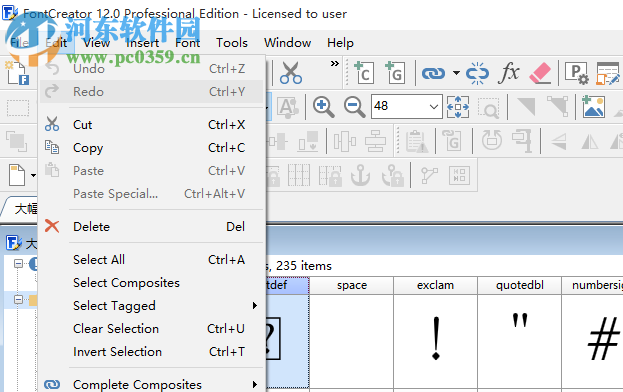Click the node path connection icon
This screenshot has width=623, height=392.
point(430,175)
